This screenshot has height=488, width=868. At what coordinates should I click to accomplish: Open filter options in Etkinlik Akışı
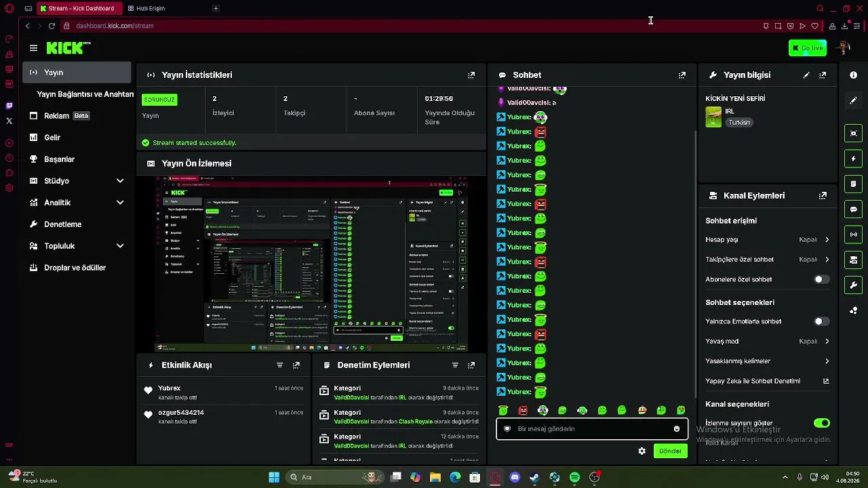(x=279, y=365)
